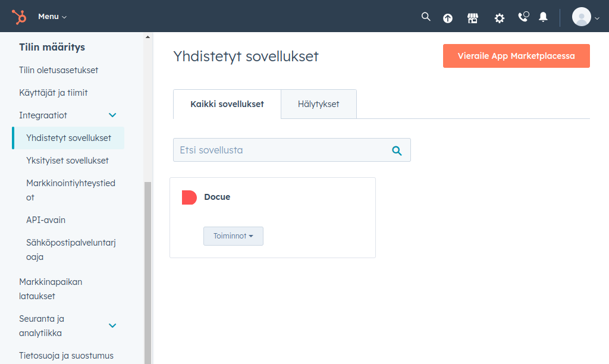Focus the Etsi sovellusta search field
This screenshot has height=364, width=609.
tap(291, 150)
